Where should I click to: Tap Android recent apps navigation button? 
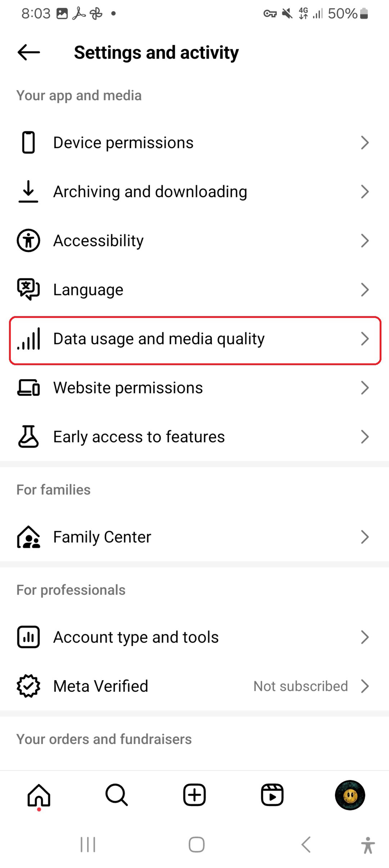click(88, 844)
